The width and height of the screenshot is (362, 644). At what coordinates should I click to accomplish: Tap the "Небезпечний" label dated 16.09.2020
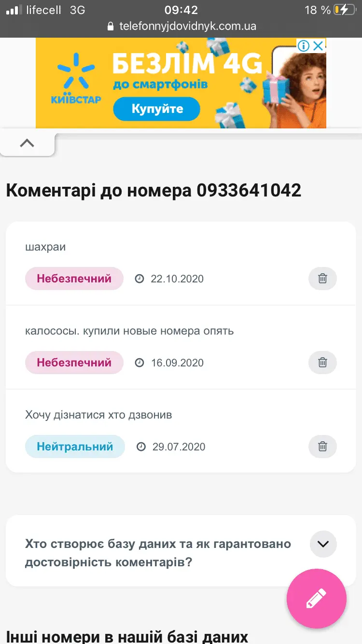point(74,363)
